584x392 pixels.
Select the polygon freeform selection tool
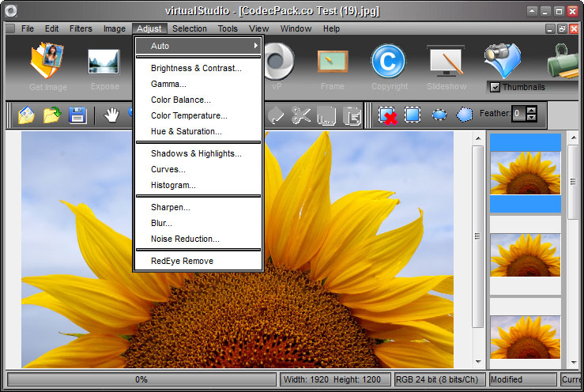pyautogui.click(x=465, y=115)
